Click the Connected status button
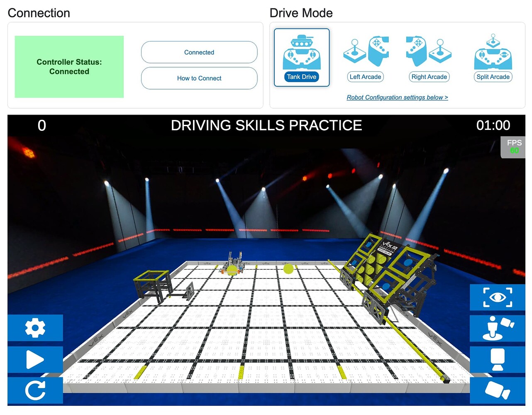 pos(199,52)
